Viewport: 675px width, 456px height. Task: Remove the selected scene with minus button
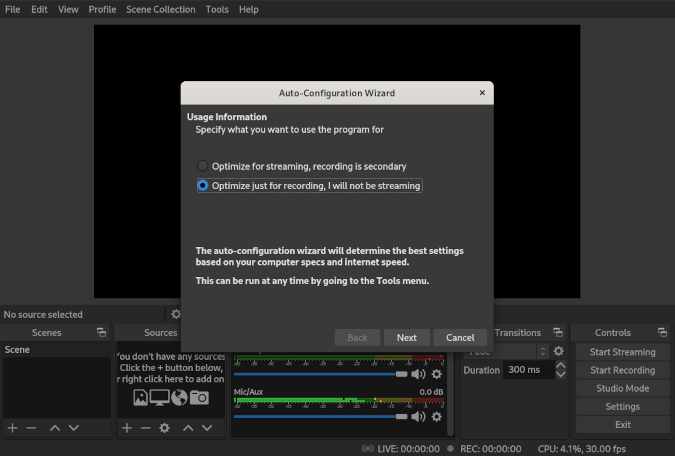click(x=31, y=427)
